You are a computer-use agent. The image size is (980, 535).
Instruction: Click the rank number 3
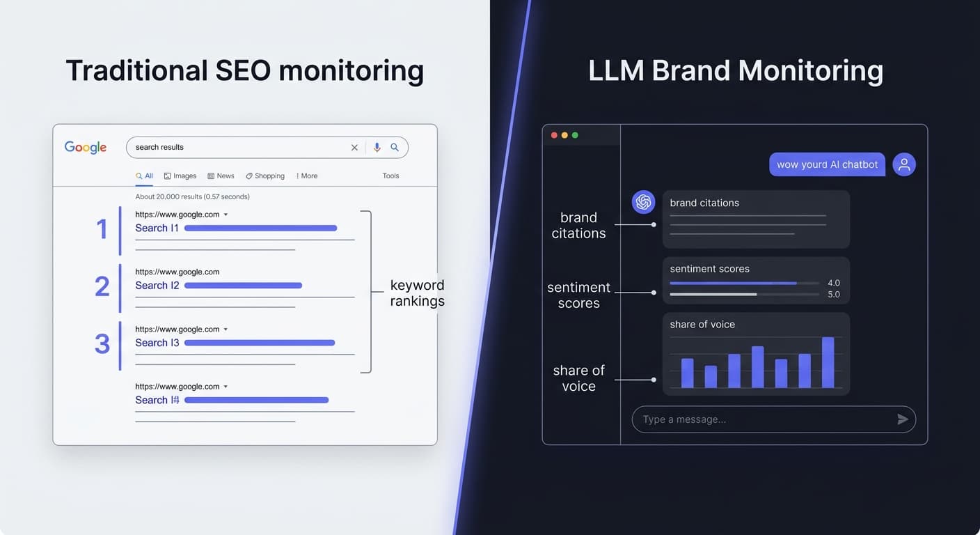click(102, 343)
